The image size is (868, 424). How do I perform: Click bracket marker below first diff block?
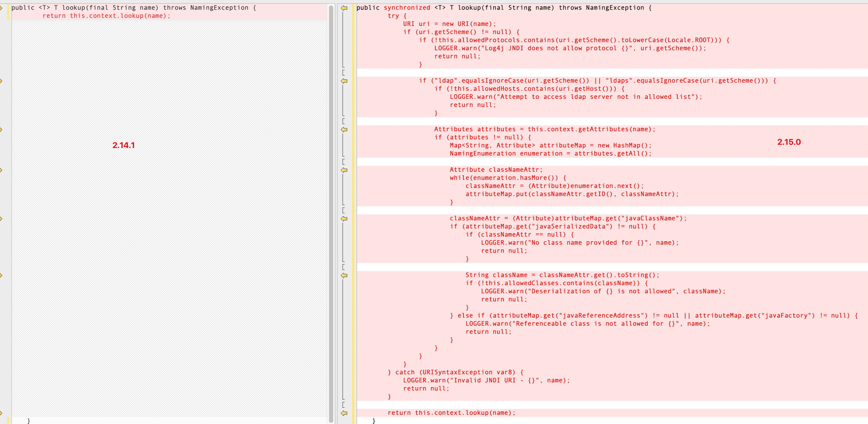tap(343, 72)
